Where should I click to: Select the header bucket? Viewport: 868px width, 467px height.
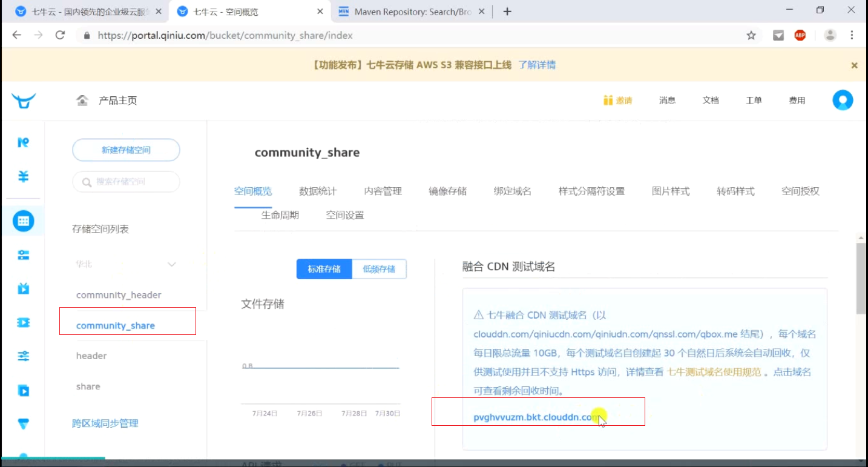(x=91, y=356)
